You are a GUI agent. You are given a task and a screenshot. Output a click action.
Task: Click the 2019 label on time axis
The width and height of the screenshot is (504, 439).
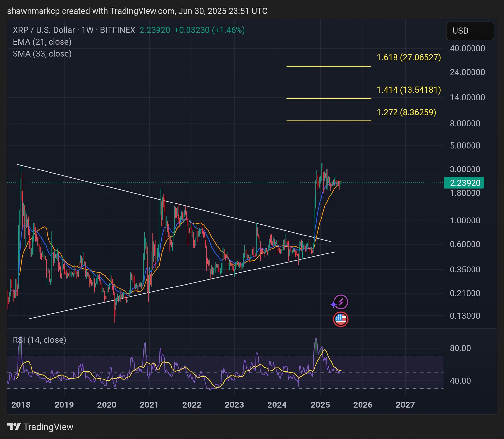[64, 405]
